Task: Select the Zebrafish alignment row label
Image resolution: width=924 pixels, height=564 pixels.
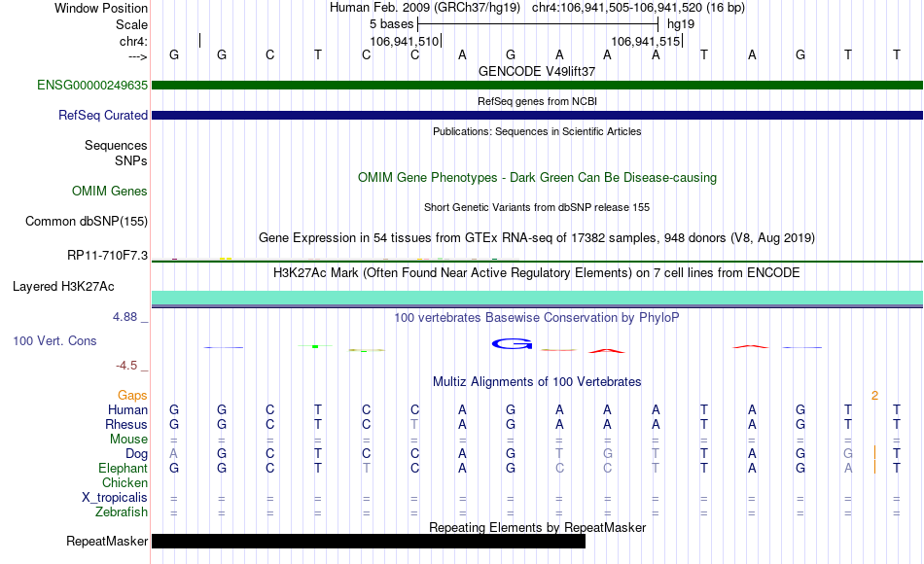Action: [122, 512]
